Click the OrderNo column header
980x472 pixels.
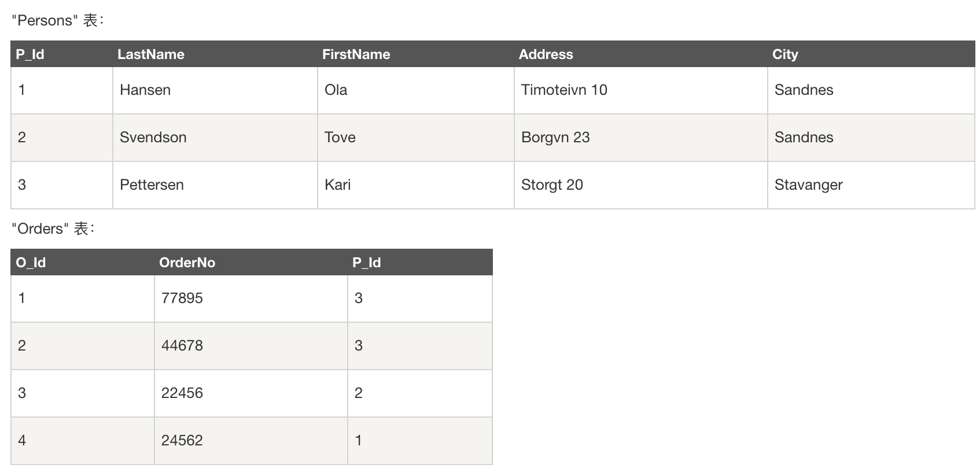click(x=187, y=263)
